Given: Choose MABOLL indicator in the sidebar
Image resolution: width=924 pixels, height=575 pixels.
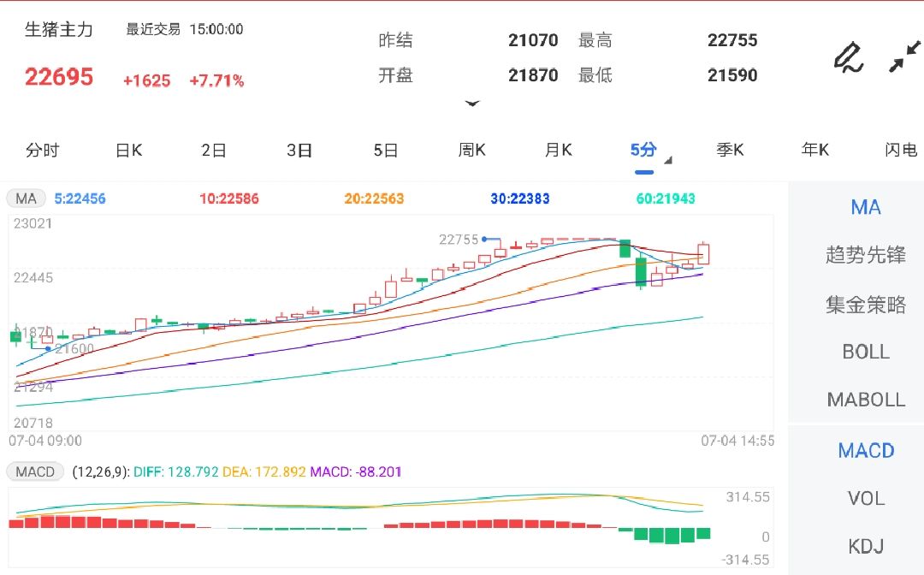Looking at the screenshot, I should pos(866,400).
